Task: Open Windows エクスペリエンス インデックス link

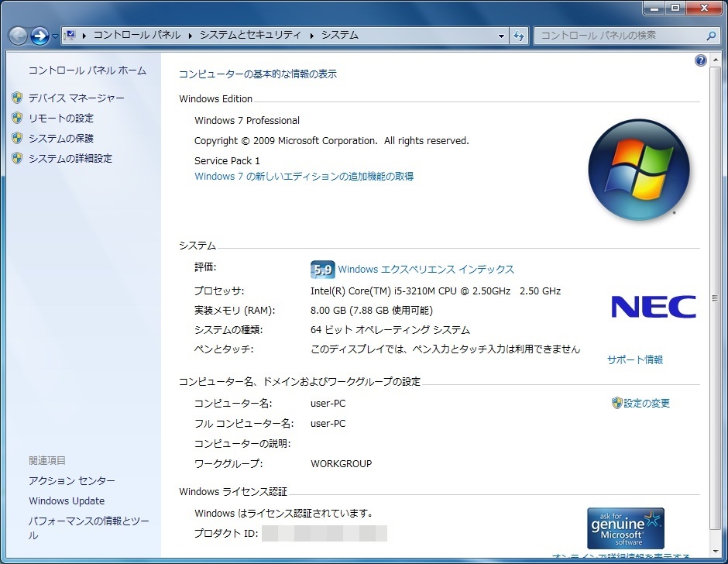Action: coord(426,270)
